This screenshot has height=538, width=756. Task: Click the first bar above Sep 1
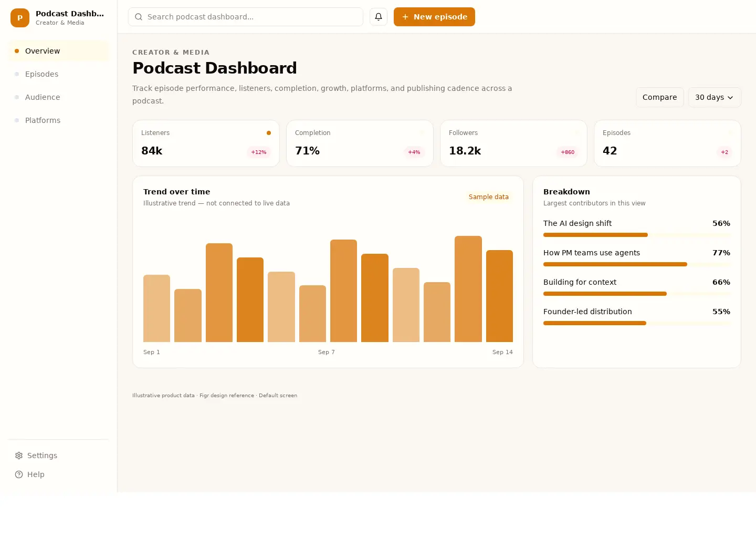tap(156, 308)
